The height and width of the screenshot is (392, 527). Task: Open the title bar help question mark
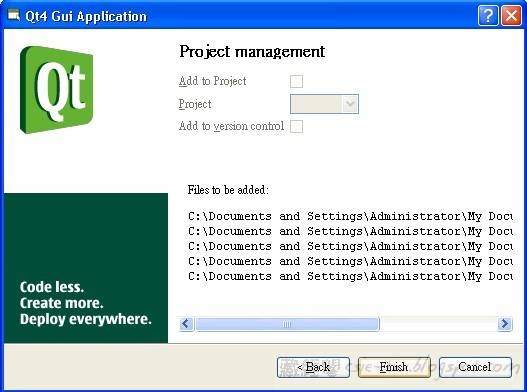click(488, 15)
